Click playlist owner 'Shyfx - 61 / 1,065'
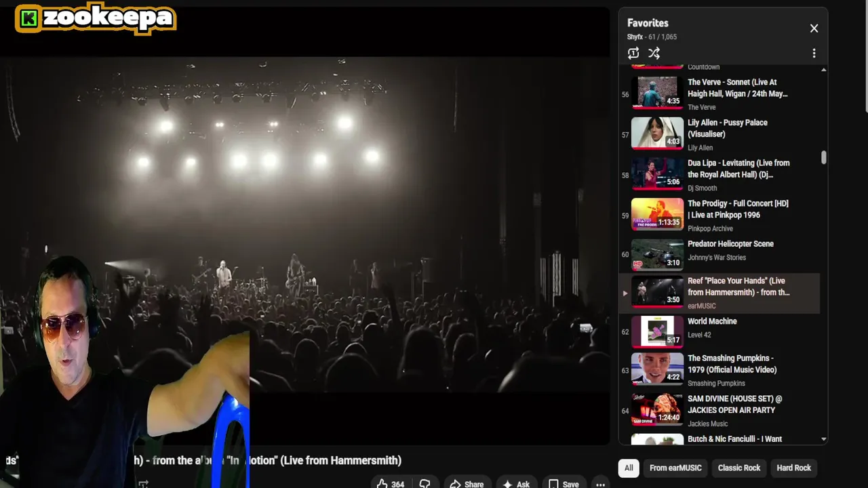Viewport: 868px width, 488px height. click(652, 37)
